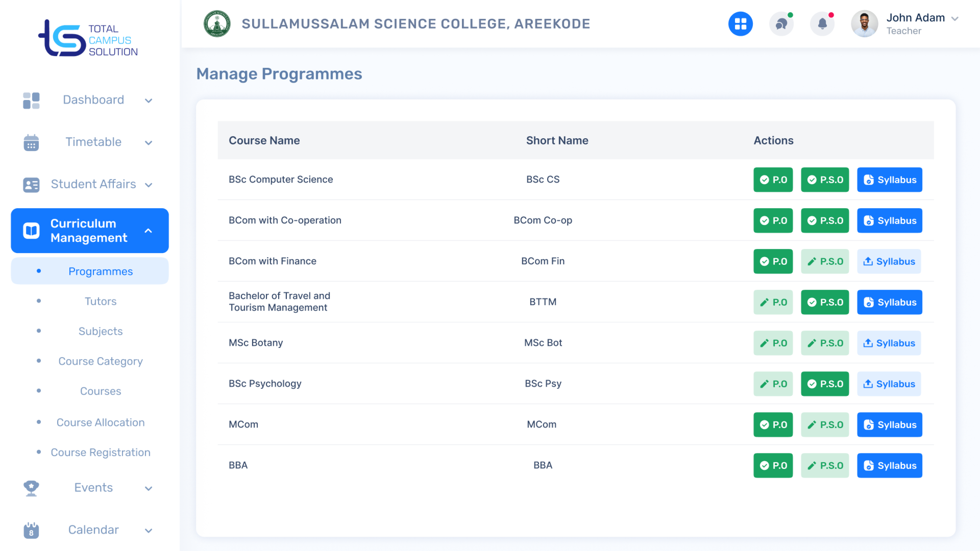
Task: Upload Syllabus for MSc Botany
Action: pos(889,343)
